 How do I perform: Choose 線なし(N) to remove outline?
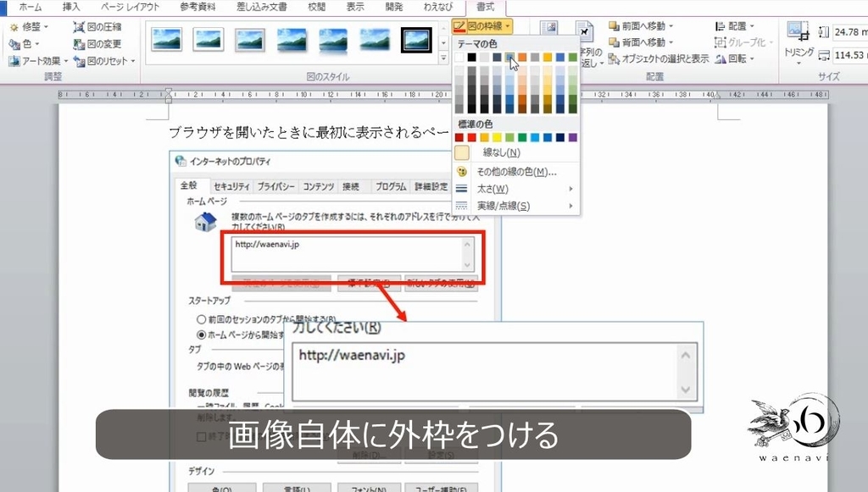[x=515, y=152]
